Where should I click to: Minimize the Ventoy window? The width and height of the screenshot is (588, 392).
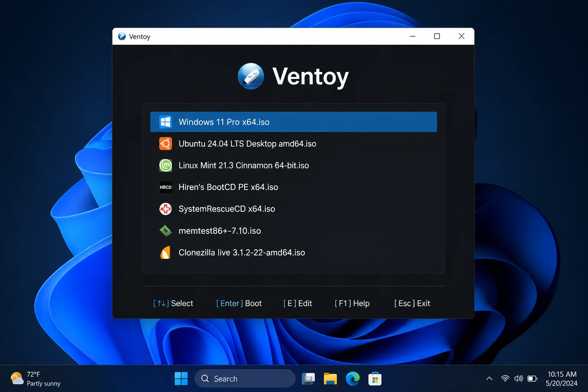[413, 36]
